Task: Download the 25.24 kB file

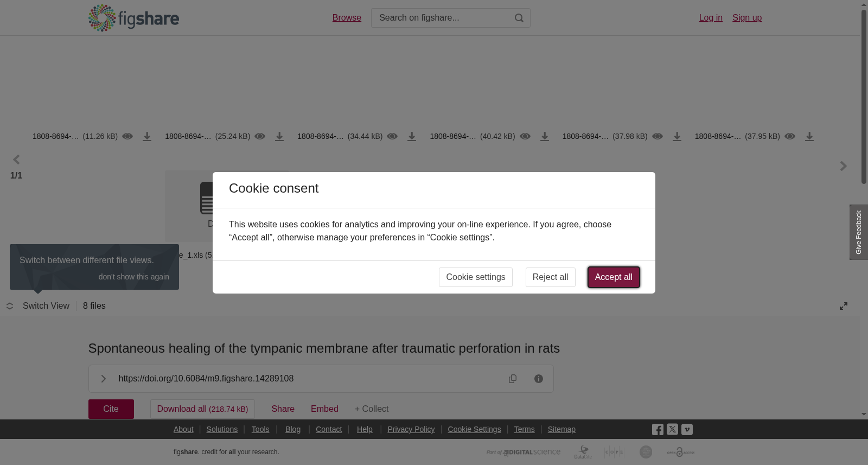Action: click(279, 136)
